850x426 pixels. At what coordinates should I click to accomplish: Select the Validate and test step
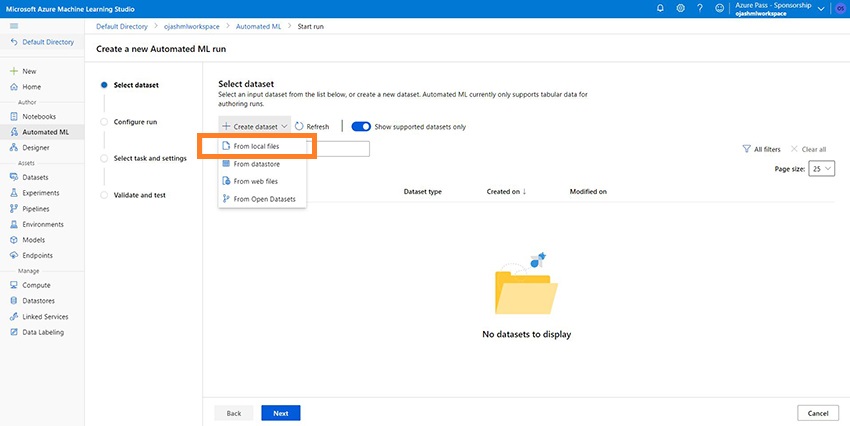click(x=140, y=195)
